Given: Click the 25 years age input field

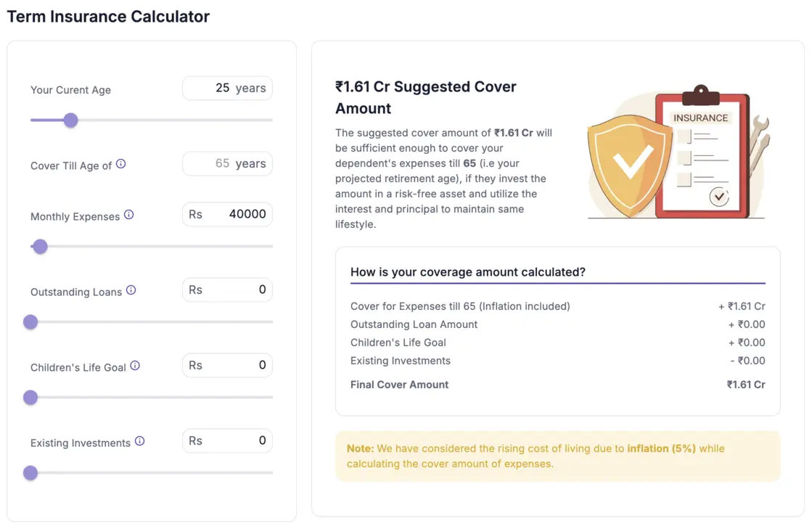Looking at the screenshot, I should coord(227,88).
